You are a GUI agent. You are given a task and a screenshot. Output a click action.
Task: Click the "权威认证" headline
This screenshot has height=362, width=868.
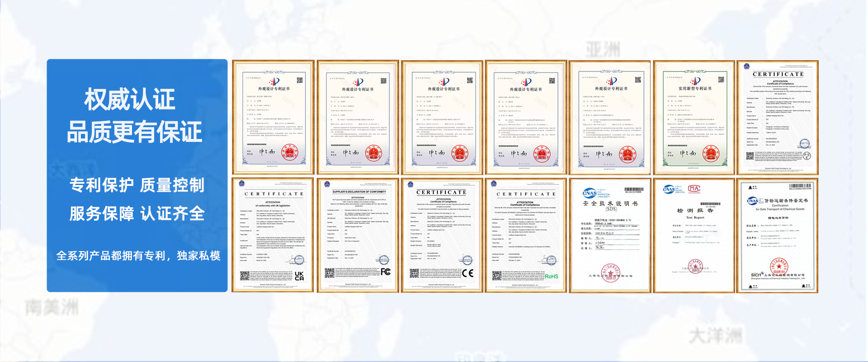click(130, 100)
